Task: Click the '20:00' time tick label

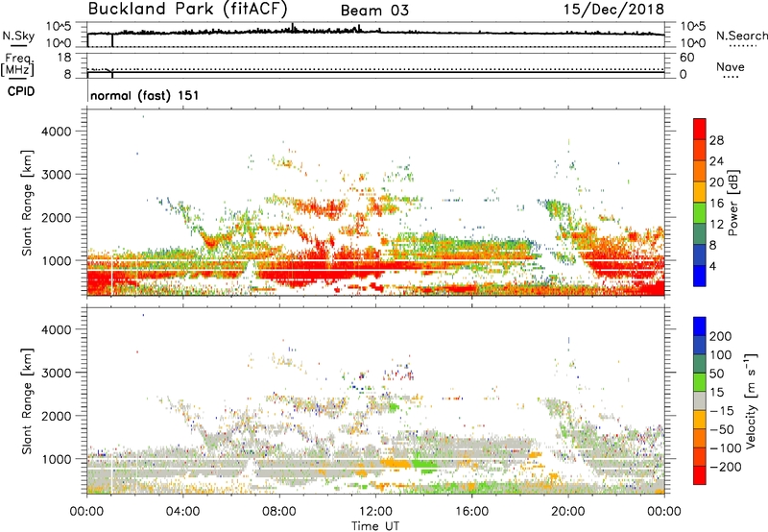Action: 567,512
